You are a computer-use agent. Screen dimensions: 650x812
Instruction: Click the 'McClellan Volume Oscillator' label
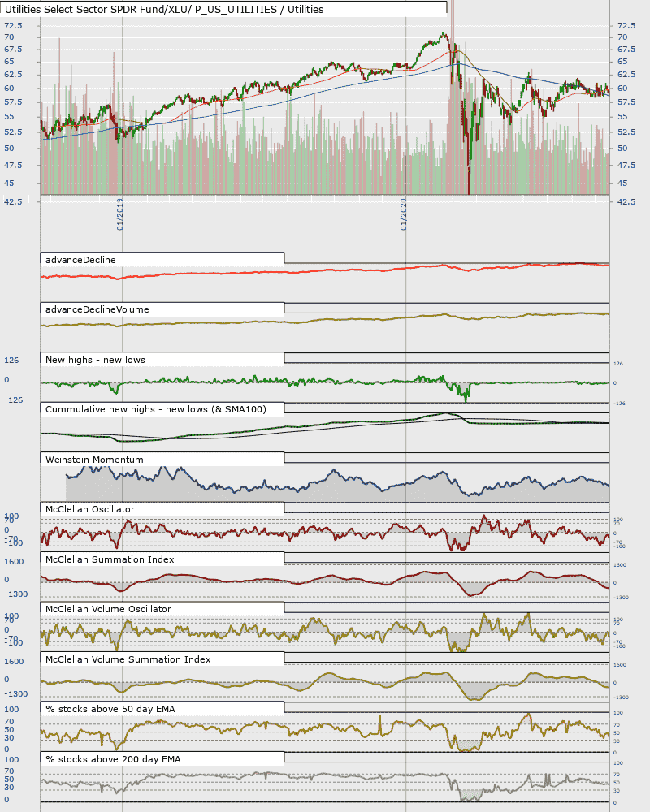[x=108, y=610]
